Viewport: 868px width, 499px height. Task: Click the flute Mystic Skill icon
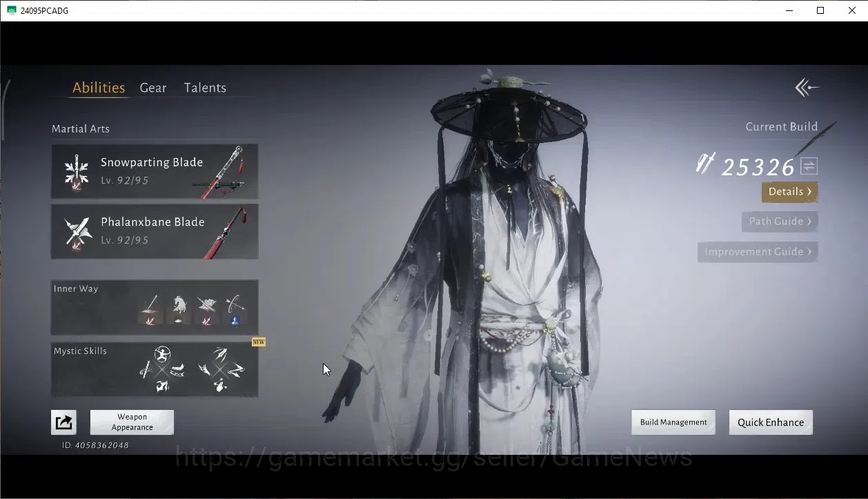(146, 370)
